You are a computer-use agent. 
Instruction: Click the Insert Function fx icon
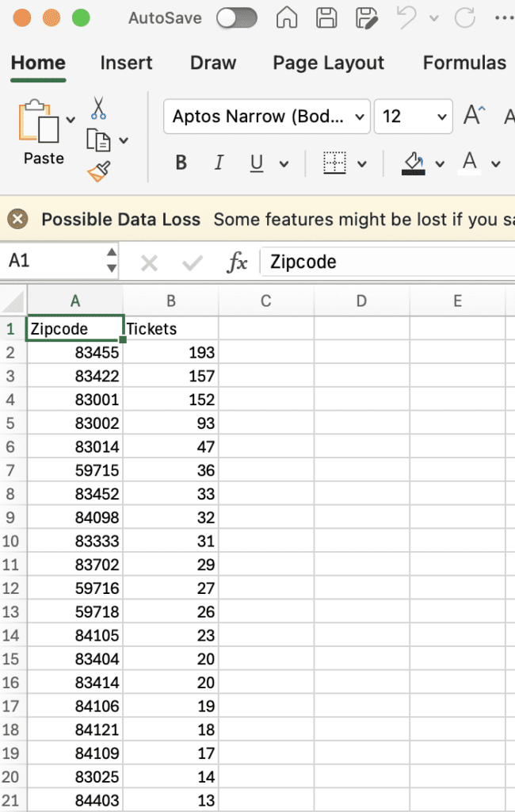(x=237, y=262)
